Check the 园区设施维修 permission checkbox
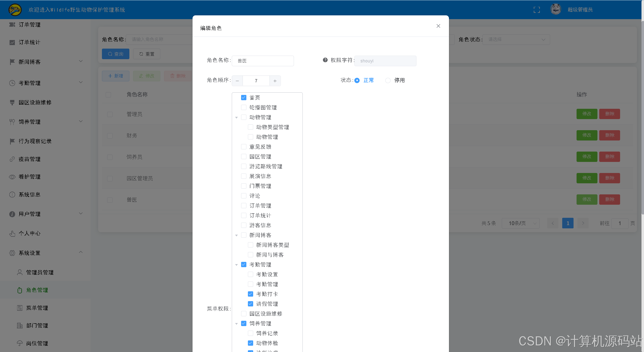Screen dimensions: 644x352 point(244,313)
